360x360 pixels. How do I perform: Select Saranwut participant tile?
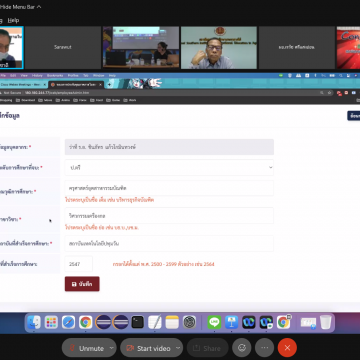tap(63, 48)
